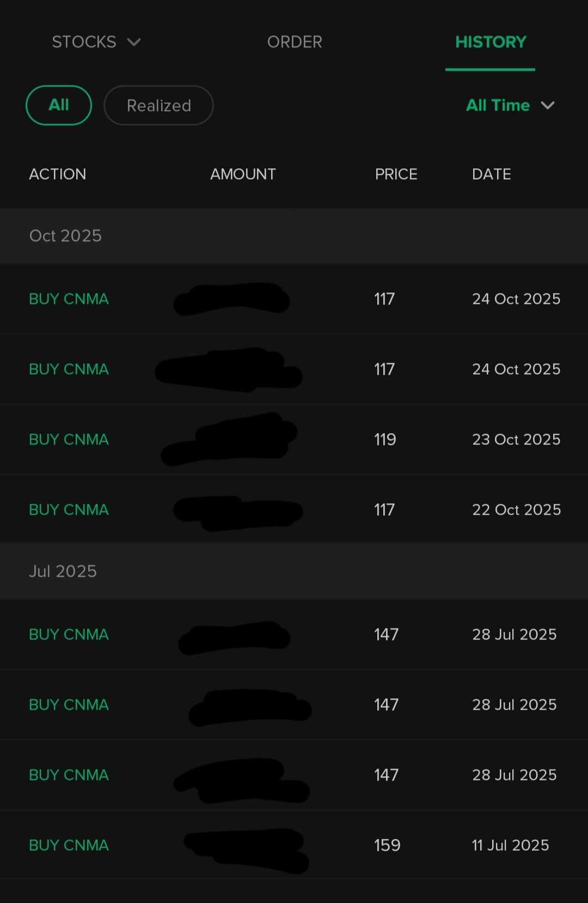Sort by the PRICE column header

pos(396,174)
